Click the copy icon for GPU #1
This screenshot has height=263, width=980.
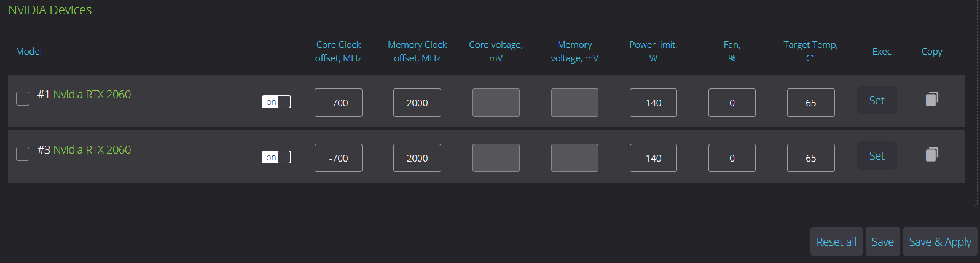(931, 99)
